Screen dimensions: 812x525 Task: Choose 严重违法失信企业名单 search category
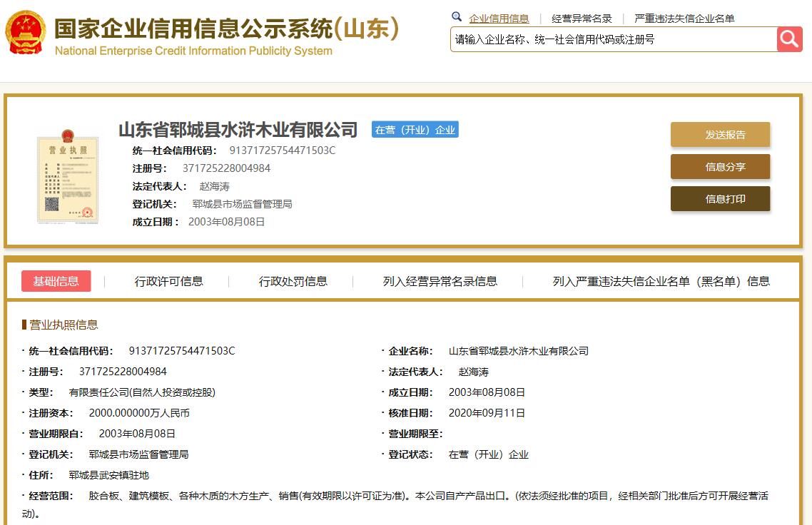[x=684, y=19]
